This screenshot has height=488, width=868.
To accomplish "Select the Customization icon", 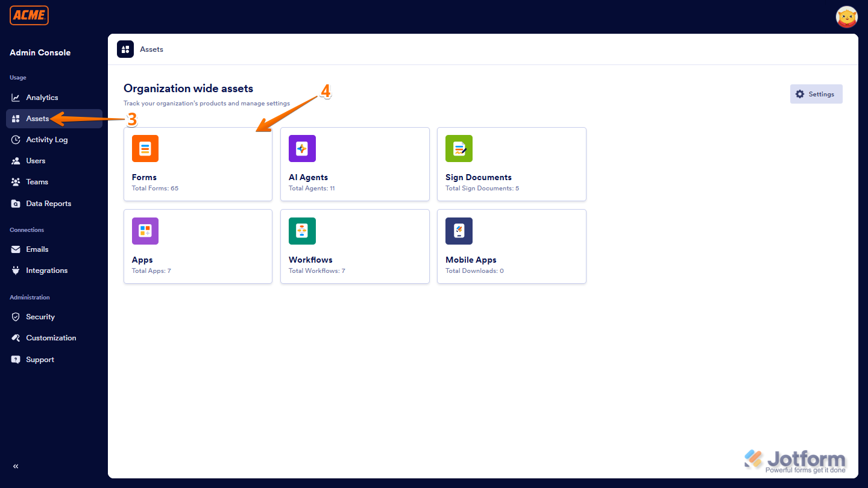I will (x=16, y=337).
